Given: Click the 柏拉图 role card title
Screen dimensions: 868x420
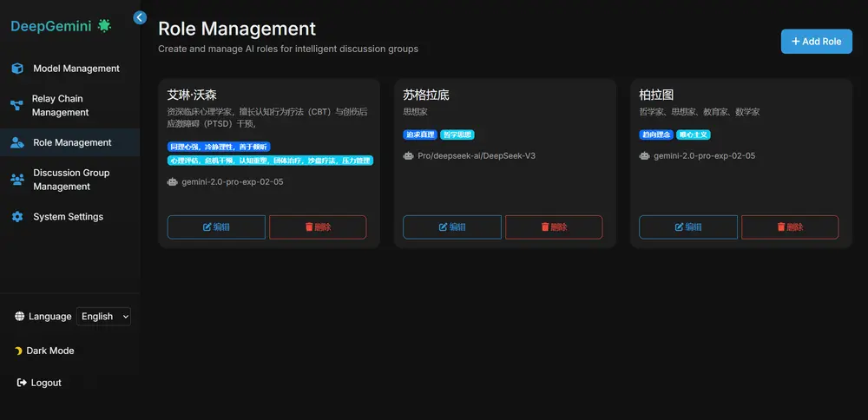Looking at the screenshot, I should [656, 95].
